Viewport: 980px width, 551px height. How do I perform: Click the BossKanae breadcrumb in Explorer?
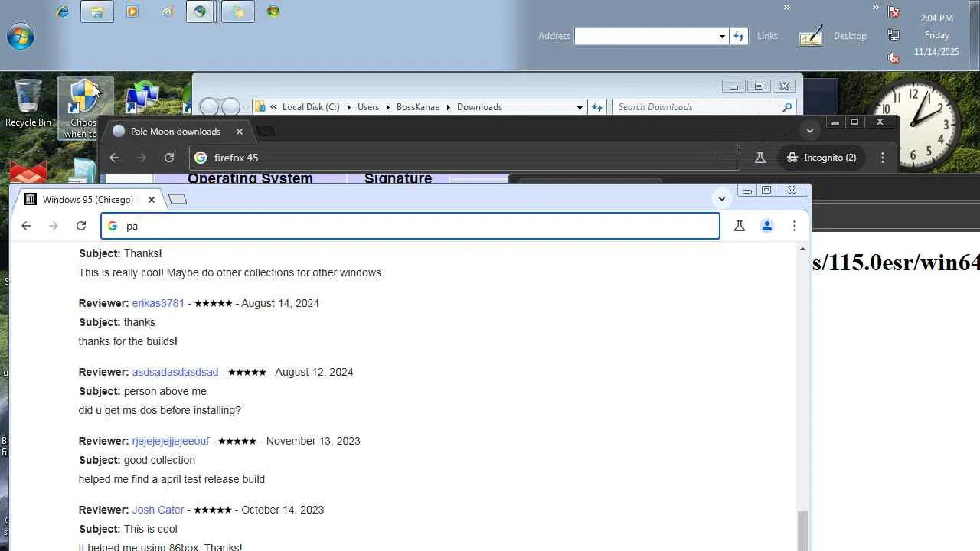418,107
